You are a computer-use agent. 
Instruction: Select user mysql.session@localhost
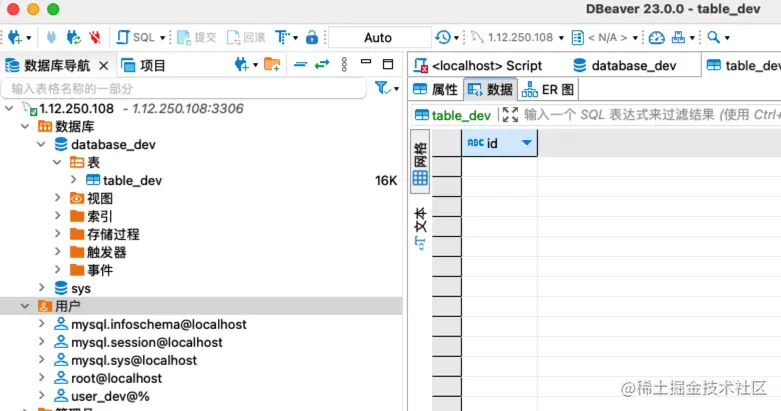tap(138, 342)
